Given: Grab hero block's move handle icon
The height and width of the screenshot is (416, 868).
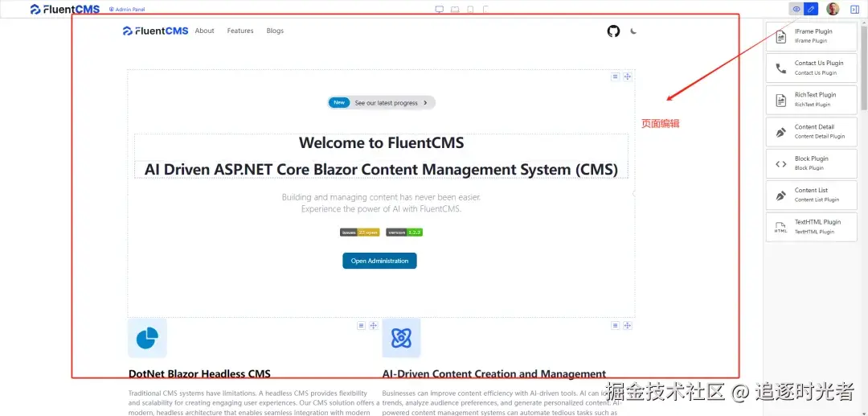Looking at the screenshot, I should [x=627, y=77].
